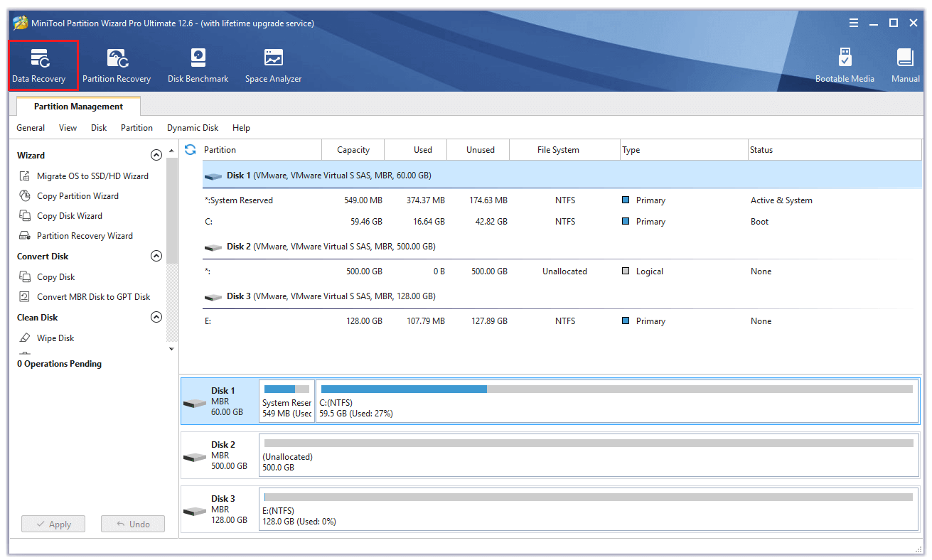Select Disk 1 header row in list

(x=562, y=175)
